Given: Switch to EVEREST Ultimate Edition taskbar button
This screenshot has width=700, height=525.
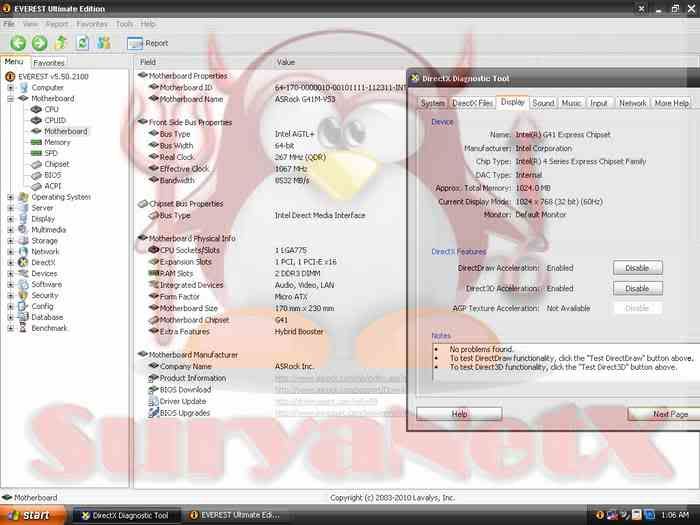Looking at the screenshot, I should click(x=235, y=515).
